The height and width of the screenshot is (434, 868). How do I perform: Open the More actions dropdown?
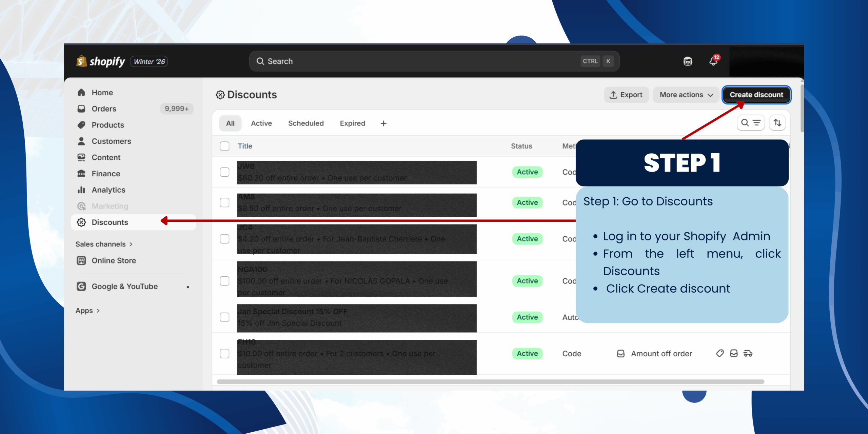coord(686,95)
